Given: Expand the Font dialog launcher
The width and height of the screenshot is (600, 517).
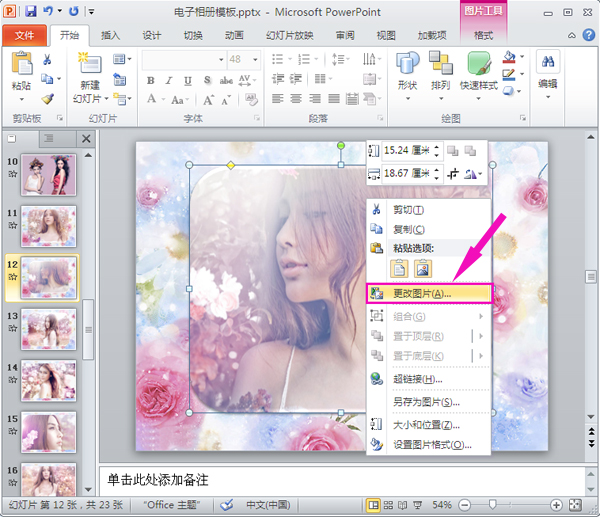Looking at the screenshot, I should (x=256, y=118).
